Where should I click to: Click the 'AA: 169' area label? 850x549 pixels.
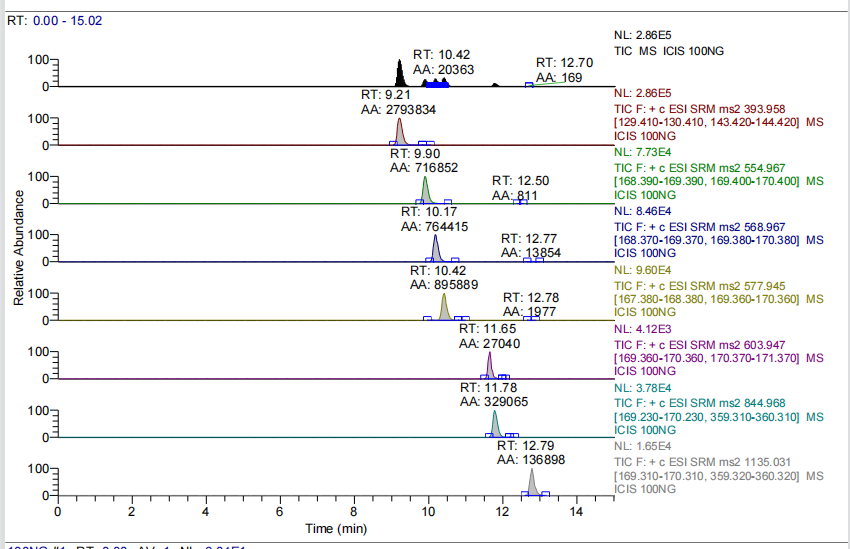[x=559, y=77]
